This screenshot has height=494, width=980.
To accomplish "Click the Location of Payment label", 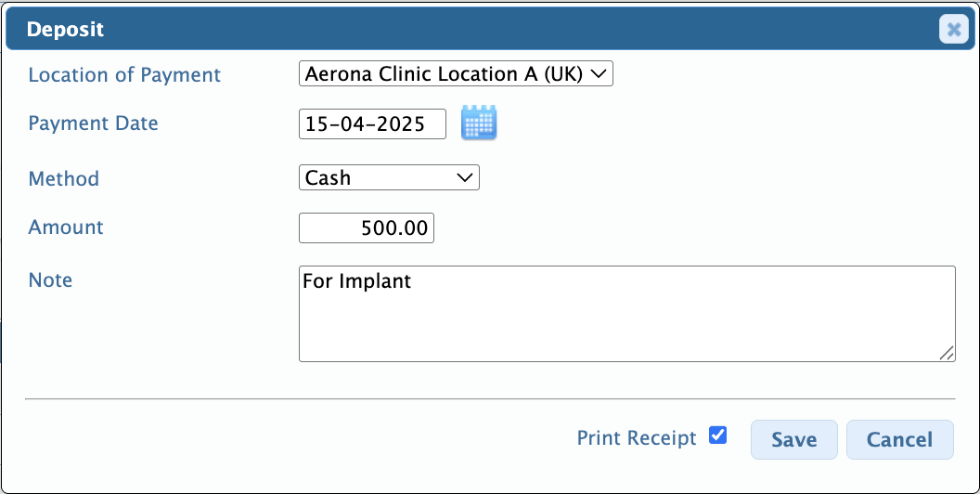I will click(124, 75).
